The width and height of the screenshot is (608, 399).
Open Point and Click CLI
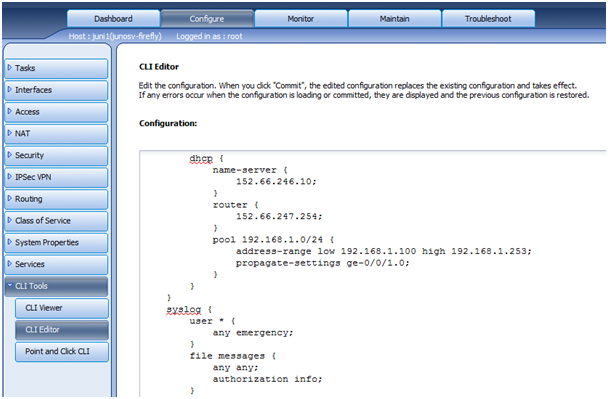pyautogui.click(x=62, y=351)
